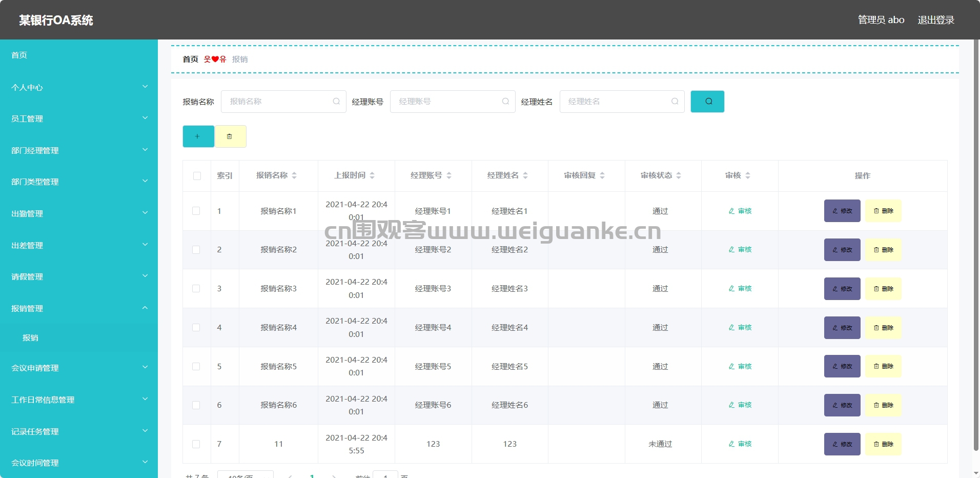Image resolution: width=980 pixels, height=478 pixels.
Task: Focus the 经理账号 search input
Action: 453,102
